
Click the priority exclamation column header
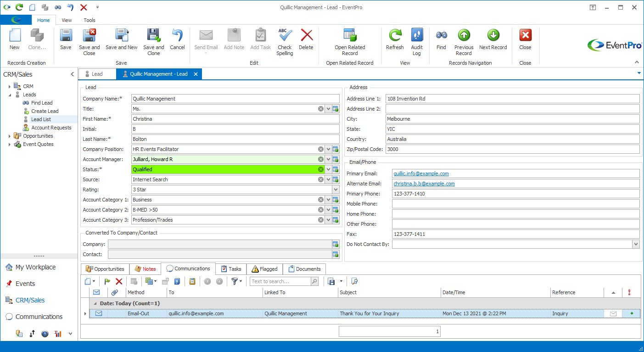629,292
